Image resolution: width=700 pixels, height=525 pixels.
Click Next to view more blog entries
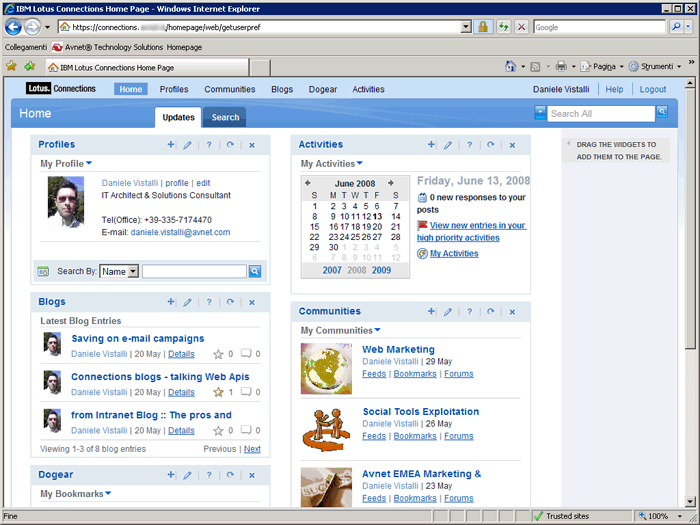coord(252,449)
